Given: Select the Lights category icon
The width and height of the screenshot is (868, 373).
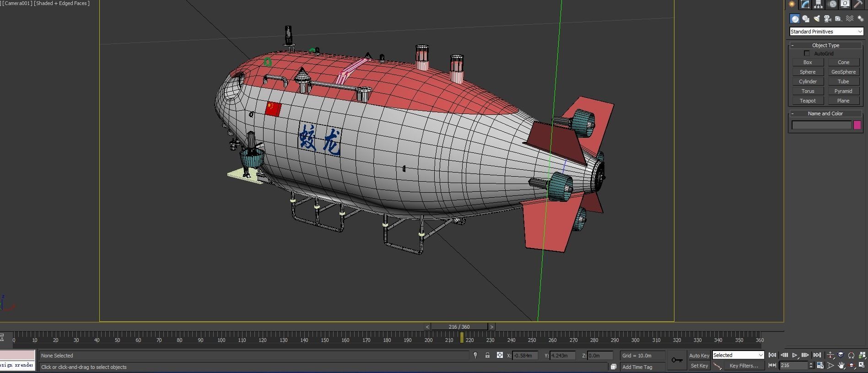Looking at the screenshot, I should (x=817, y=19).
